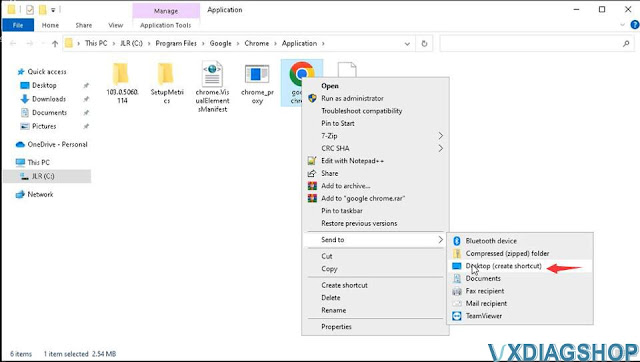
Task: Open Downloads in the navigation pane
Action: (49, 99)
